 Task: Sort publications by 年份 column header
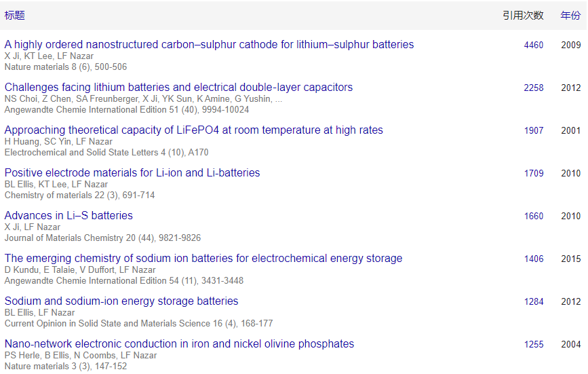click(570, 16)
